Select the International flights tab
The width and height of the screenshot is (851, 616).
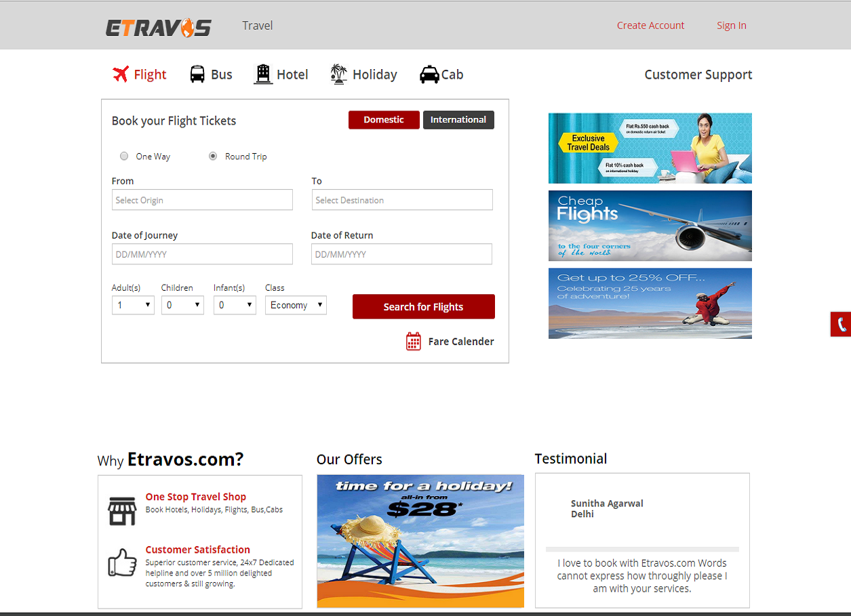pos(458,120)
